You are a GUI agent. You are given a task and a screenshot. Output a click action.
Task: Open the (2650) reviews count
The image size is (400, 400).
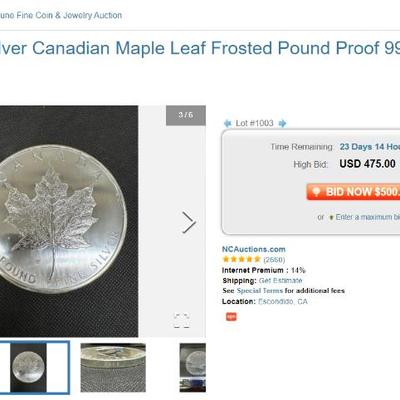click(x=274, y=259)
